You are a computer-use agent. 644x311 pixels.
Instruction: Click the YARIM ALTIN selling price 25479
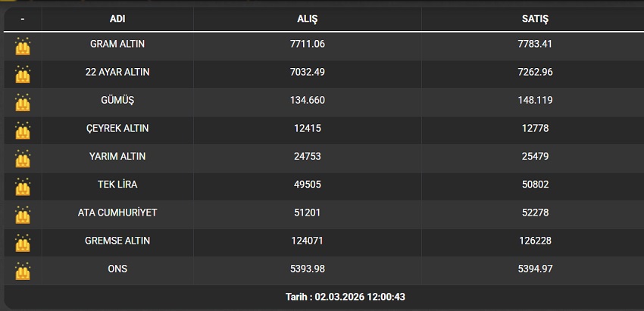tap(535, 157)
